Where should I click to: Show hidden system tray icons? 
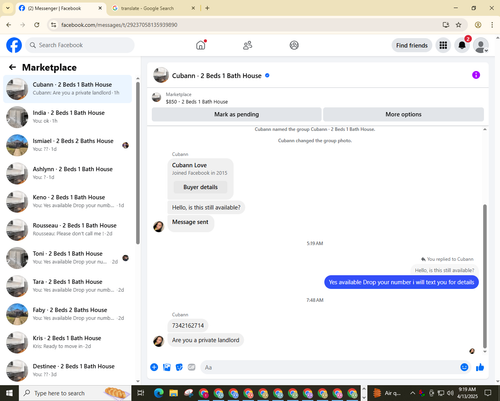coord(412,393)
